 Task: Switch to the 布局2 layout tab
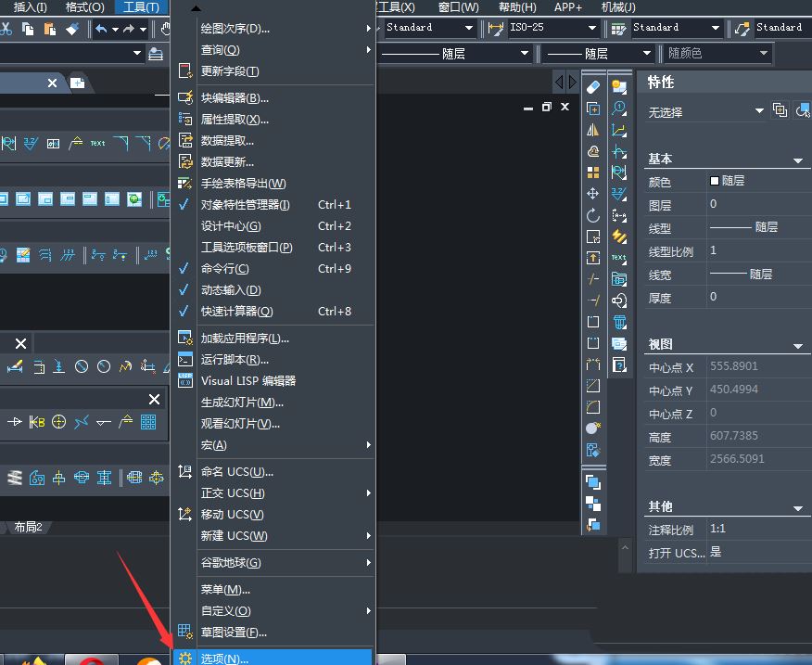pos(28,527)
